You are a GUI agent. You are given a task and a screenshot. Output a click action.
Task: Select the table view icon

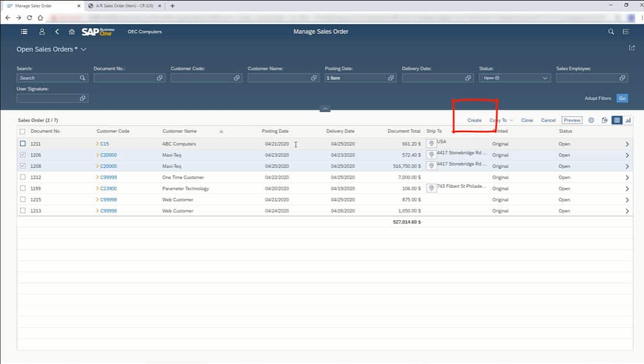[616, 120]
